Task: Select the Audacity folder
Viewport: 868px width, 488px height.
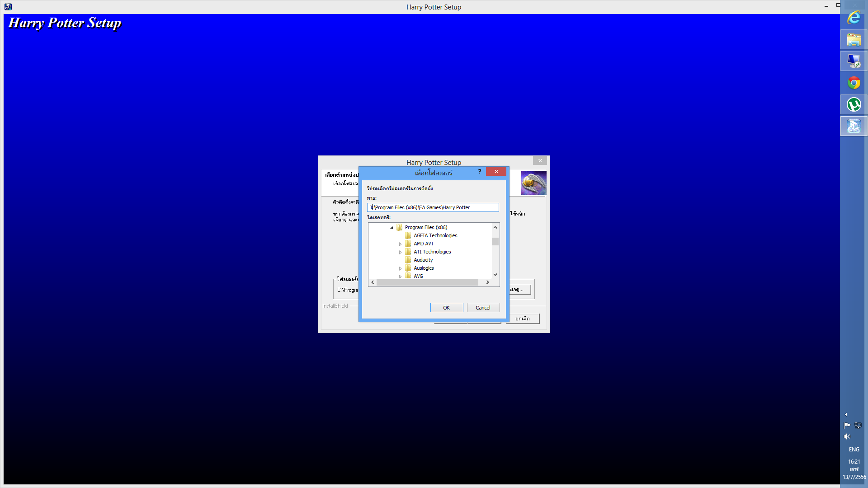Action: point(423,260)
